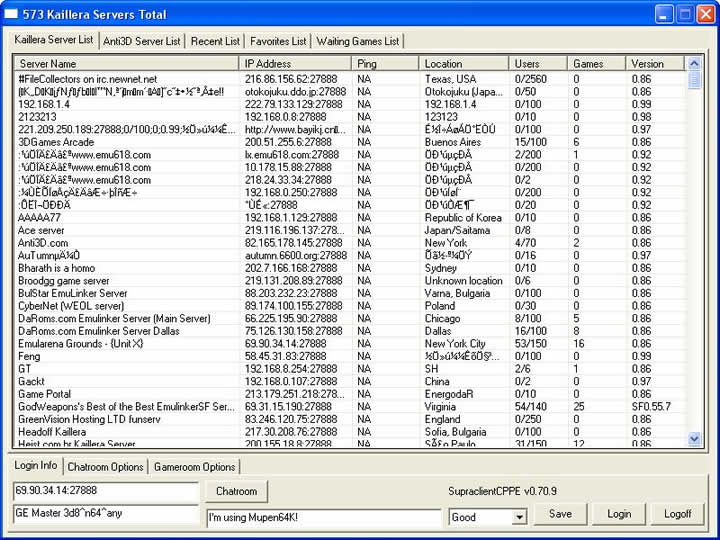The width and height of the screenshot is (720, 540).
Task: Sort by the Ping column header
Action: point(385,63)
